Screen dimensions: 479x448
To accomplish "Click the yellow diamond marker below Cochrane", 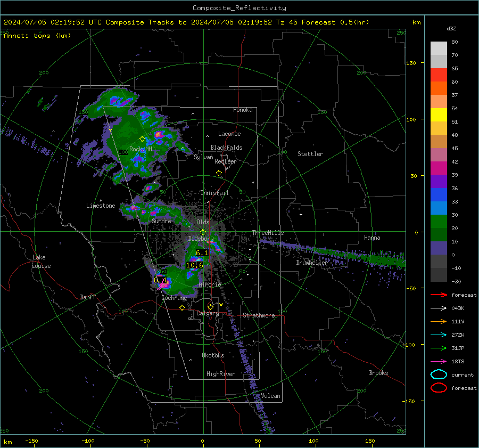I will pyautogui.click(x=182, y=308).
